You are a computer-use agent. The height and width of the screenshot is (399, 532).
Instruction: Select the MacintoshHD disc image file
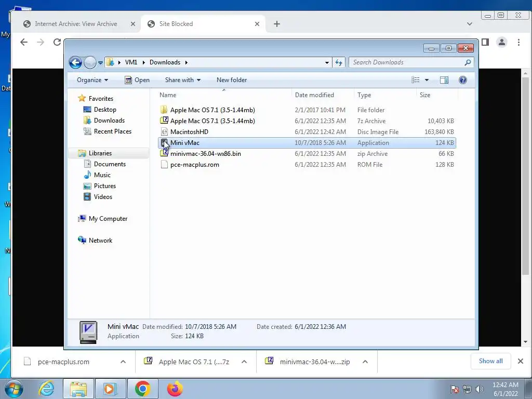tap(307, 131)
